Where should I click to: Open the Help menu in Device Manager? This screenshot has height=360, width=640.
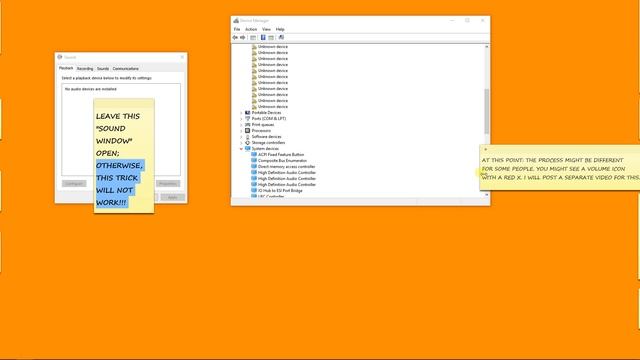[280, 29]
